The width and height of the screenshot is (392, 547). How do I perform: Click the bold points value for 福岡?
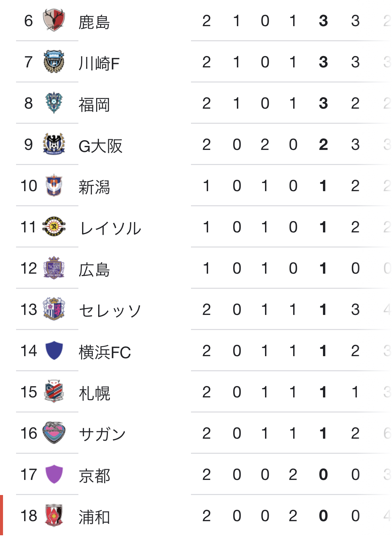pyautogui.click(x=323, y=103)
